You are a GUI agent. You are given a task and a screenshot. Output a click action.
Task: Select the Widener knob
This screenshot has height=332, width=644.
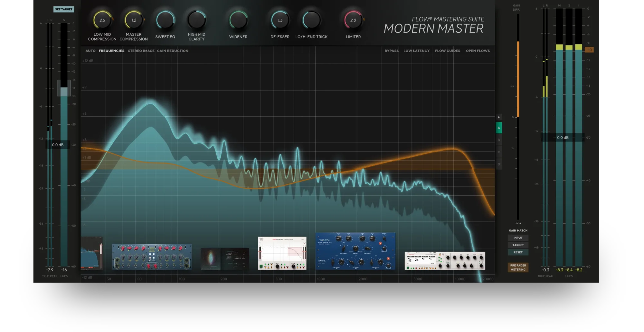[x=238, y=20]
